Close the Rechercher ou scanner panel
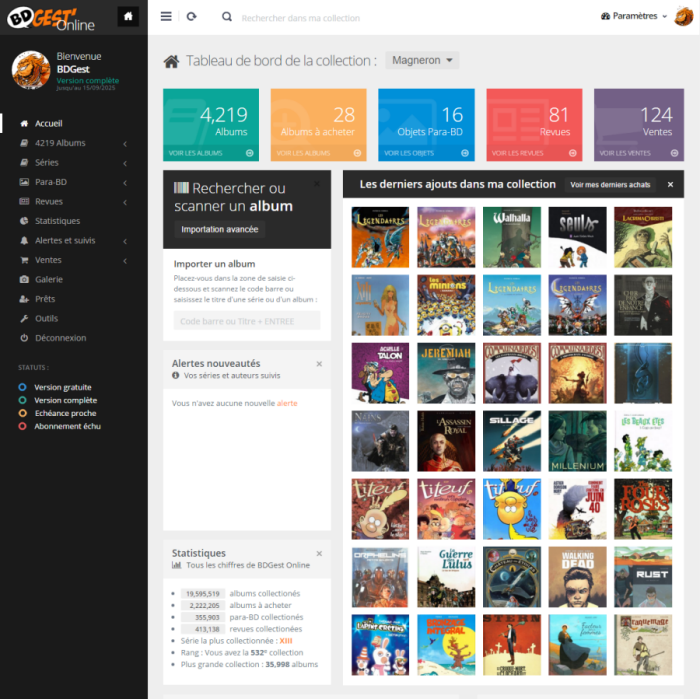Screen dimensions: 700x699 (x=317, y=183)
